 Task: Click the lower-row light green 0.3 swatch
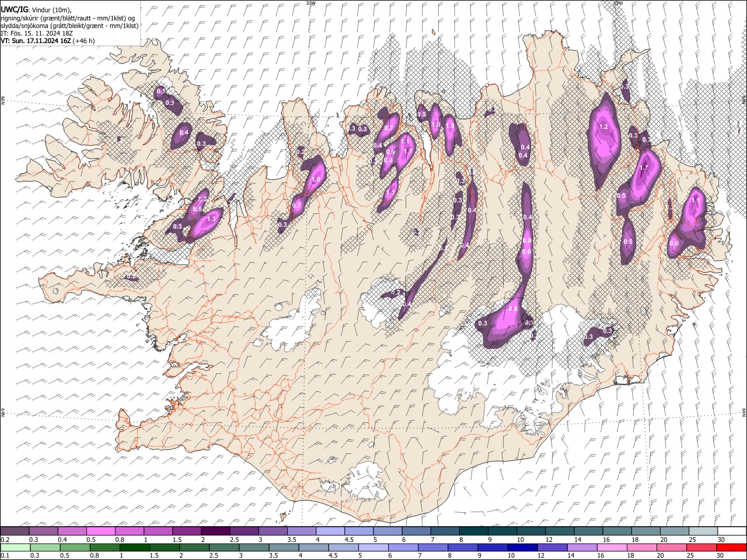pyautogui.click(x=45, y=547)
